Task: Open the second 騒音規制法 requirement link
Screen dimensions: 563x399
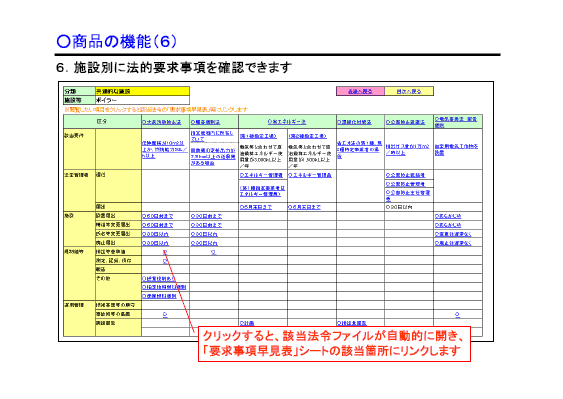Action: point(213,157)
